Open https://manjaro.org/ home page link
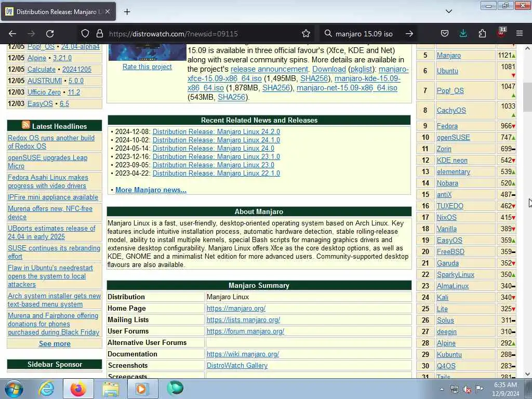 point(236,309)
